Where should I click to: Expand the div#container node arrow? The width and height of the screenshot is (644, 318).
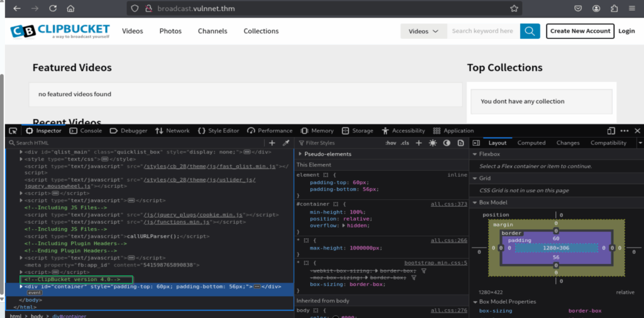pyautogui.click(x=21, y=287)
